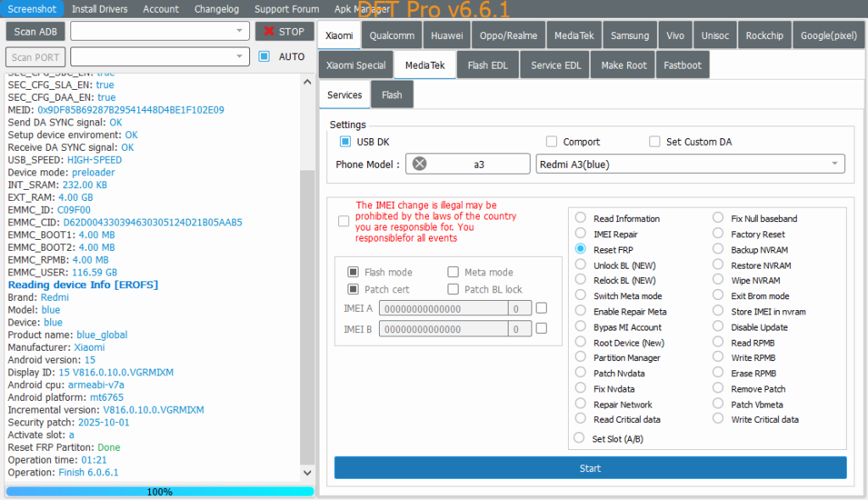Click the Phone Model search field
The height and width of the screenshot is (500, 868).
(x=468, y=164)
